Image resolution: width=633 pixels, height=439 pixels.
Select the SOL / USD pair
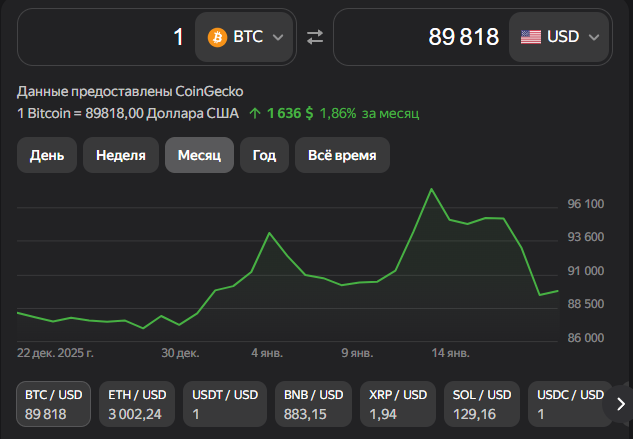click(x=482, y=404)
